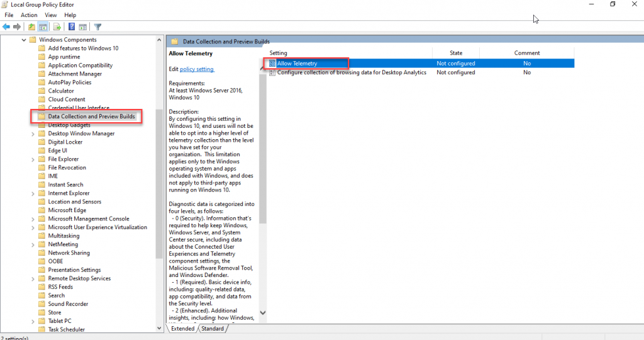The height and width of the screenshot is (340, 644).
Task: Open the File menu
Action: tap(9, 15)
